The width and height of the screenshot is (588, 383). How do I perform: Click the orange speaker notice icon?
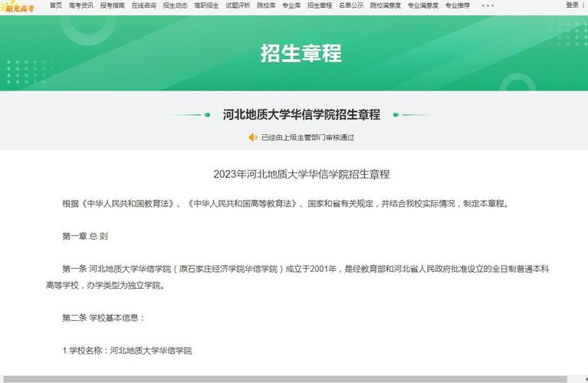coord(253,137)
